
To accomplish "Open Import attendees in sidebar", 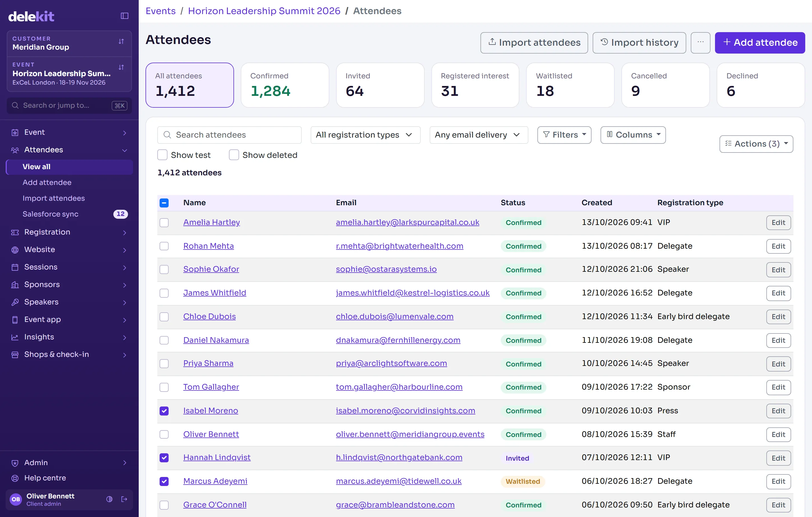I will [54, 198].
